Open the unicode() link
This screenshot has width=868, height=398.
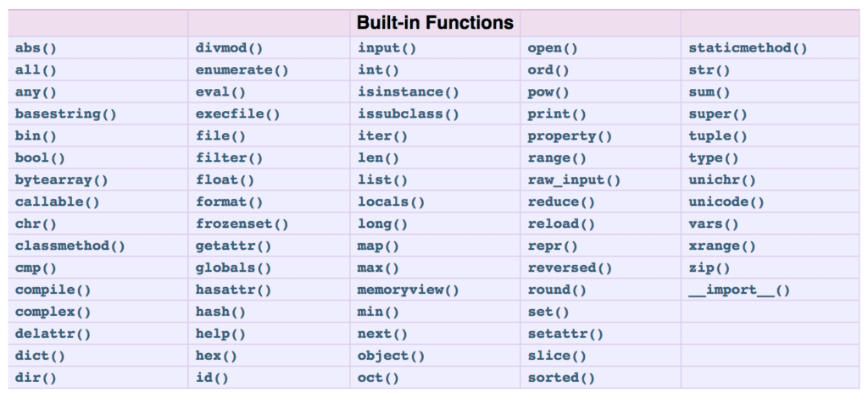coord(726,202)
